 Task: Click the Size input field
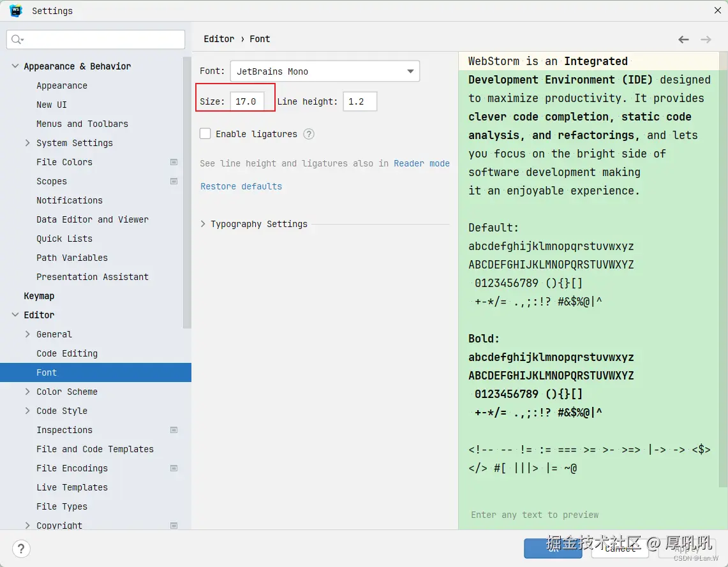pyautogui.click(x=247, y=101)
